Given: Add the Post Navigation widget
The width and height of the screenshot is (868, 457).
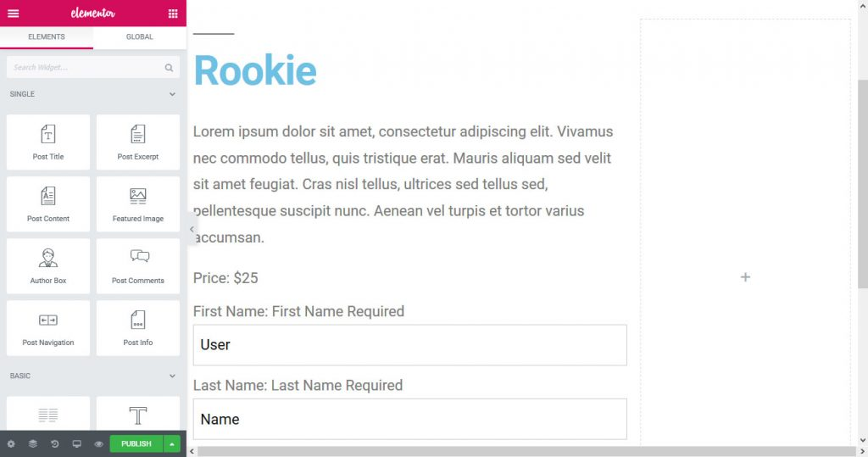Looking at the screenshot, I should pos(48,327).
